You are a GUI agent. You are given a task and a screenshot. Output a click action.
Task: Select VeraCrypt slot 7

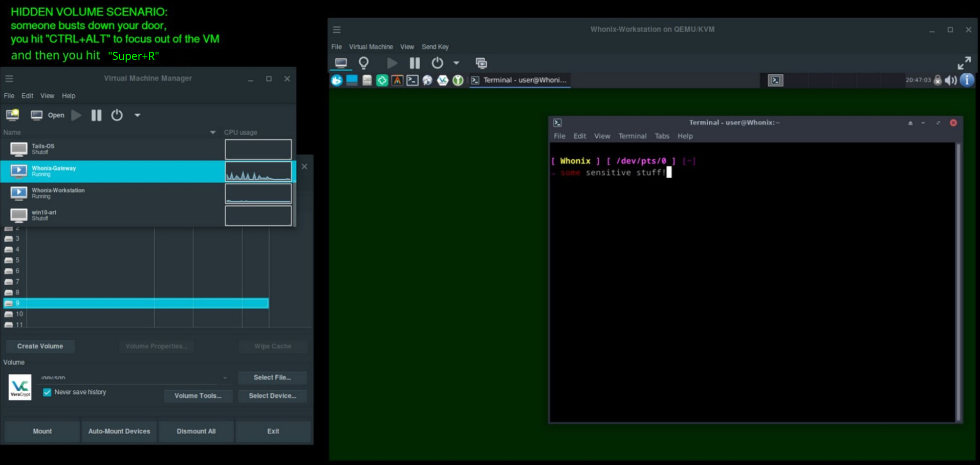[x=136, y=282]
